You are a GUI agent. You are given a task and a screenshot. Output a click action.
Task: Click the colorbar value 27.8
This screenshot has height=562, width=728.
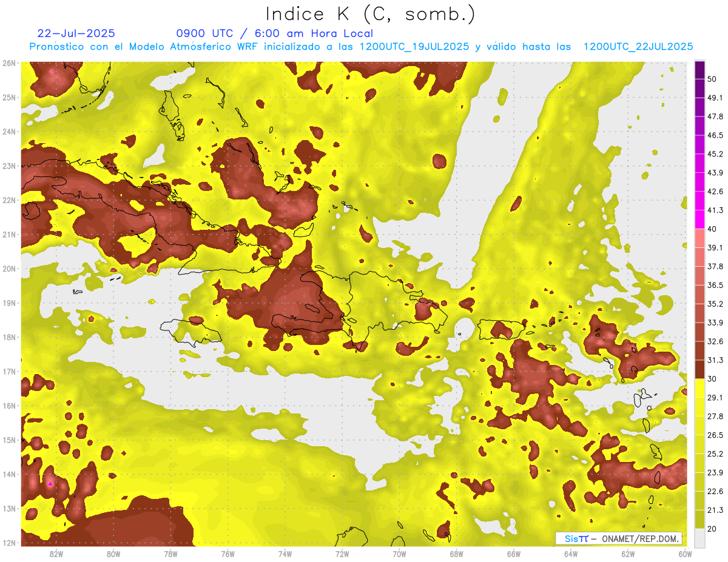[x=715, y=416]
